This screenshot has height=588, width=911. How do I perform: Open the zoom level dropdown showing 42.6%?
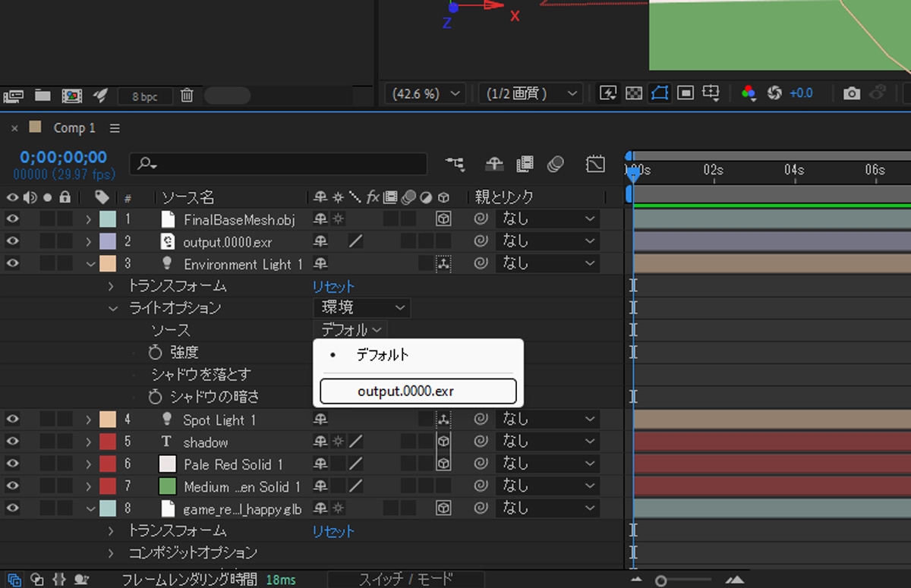point(424,93)
